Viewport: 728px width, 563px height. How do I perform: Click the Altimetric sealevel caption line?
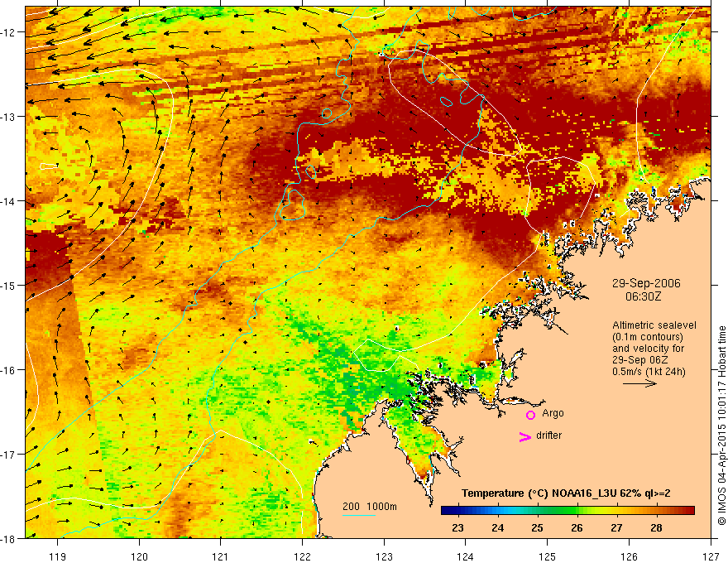coord(654,325)
